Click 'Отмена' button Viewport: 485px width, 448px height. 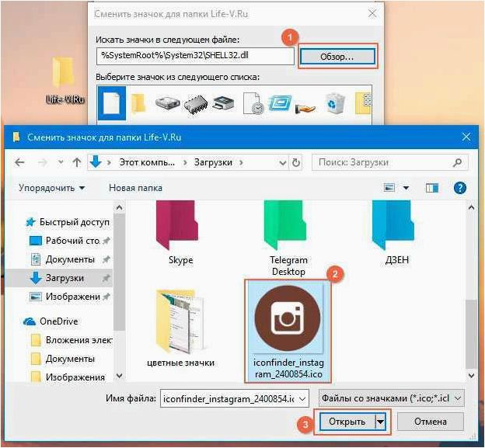(431, 422)
